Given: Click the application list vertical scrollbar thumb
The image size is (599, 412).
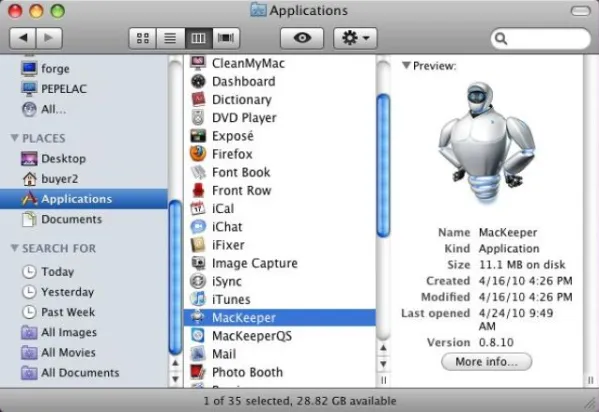Looking at the screenshot, I should click(x=383, y=165).
